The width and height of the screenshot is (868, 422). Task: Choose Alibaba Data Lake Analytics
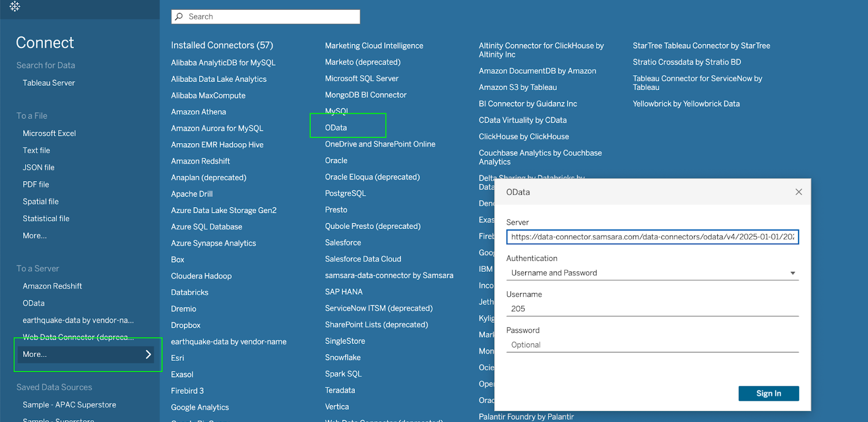(x=219, y=79)
